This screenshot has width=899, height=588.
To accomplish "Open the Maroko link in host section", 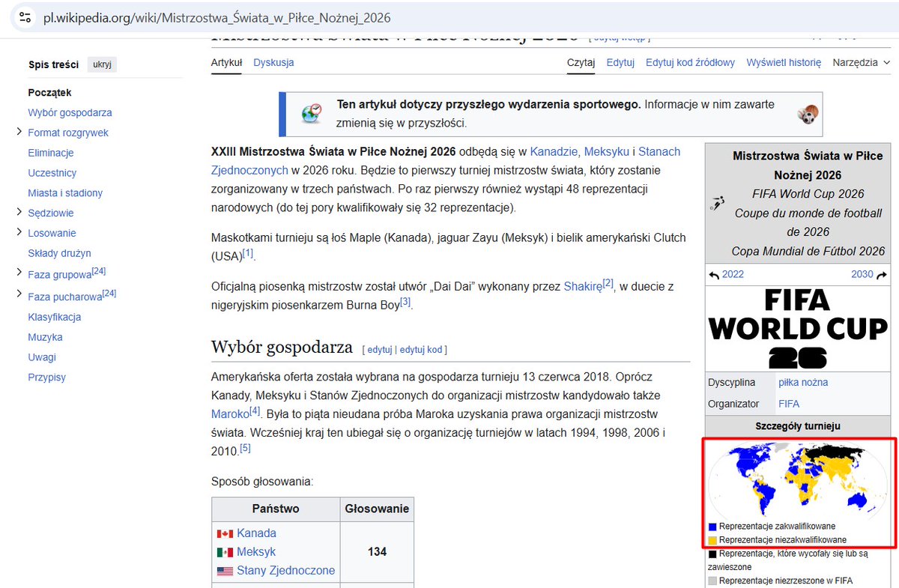I will pyautogui.click(x=230, y=413).
